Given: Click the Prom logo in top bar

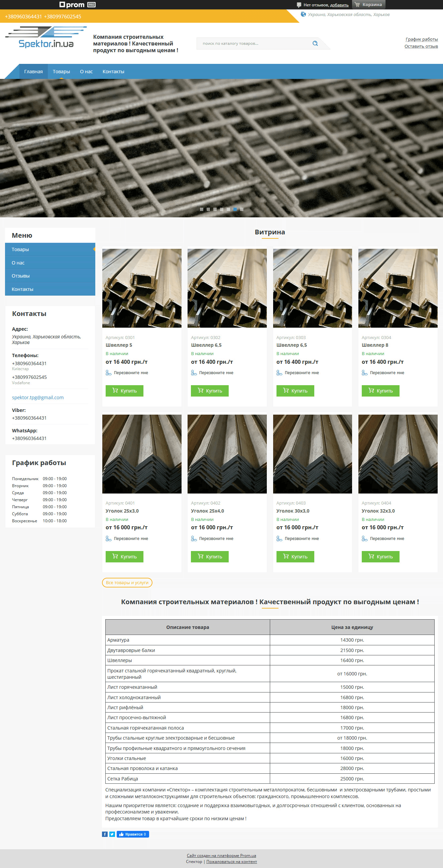Looking at the screenshot, I should [x=72, y=5].
